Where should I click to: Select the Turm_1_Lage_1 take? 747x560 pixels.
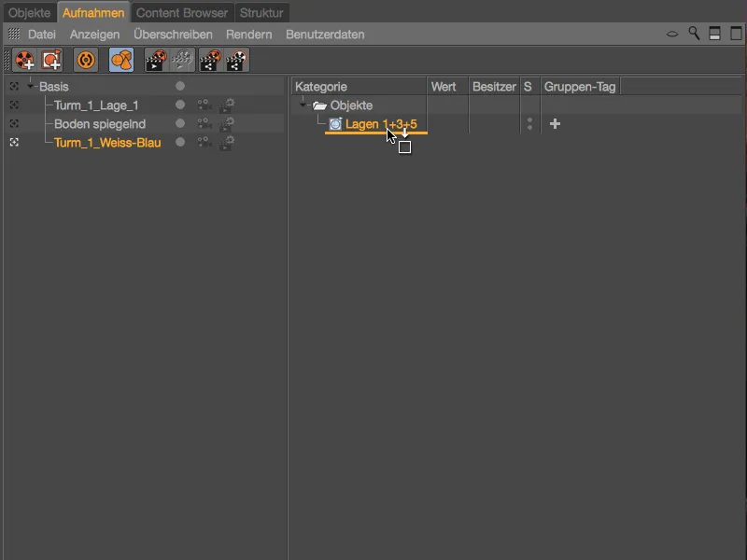point(96,105)
